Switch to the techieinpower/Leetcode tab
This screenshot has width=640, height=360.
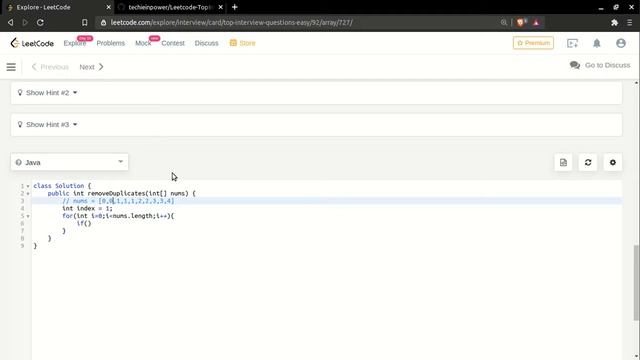point(170,7)
